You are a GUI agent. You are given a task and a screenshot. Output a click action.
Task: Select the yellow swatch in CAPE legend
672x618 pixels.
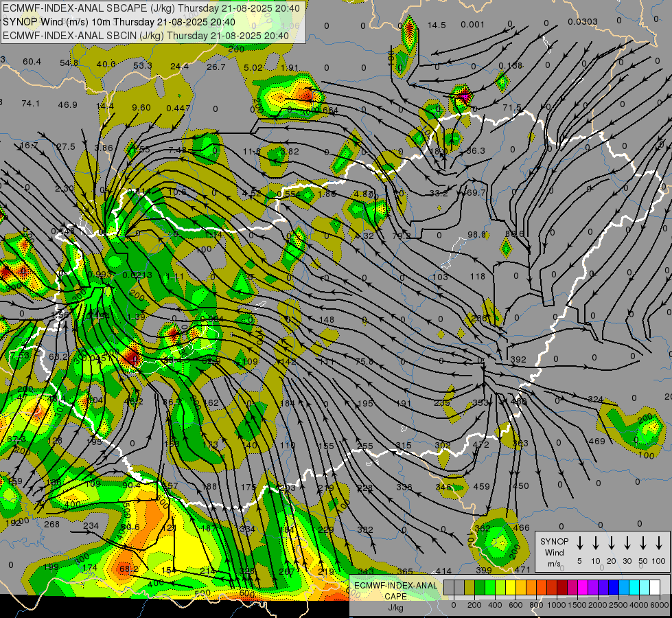511,588
